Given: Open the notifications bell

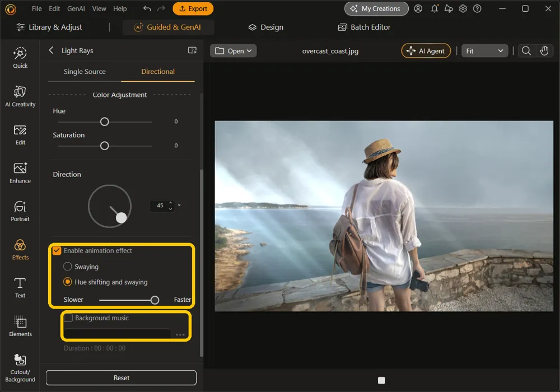Looking at the screenshot, I should coord(435,8).
